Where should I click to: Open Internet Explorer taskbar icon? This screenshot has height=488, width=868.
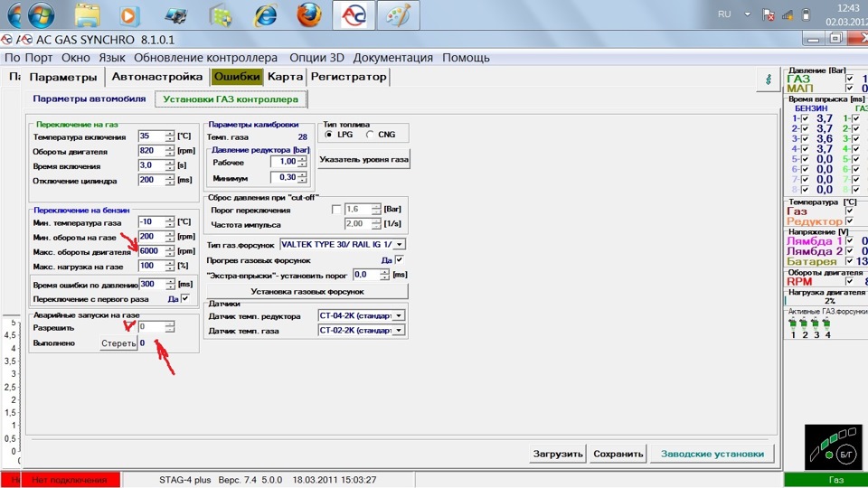coord(265,15)
